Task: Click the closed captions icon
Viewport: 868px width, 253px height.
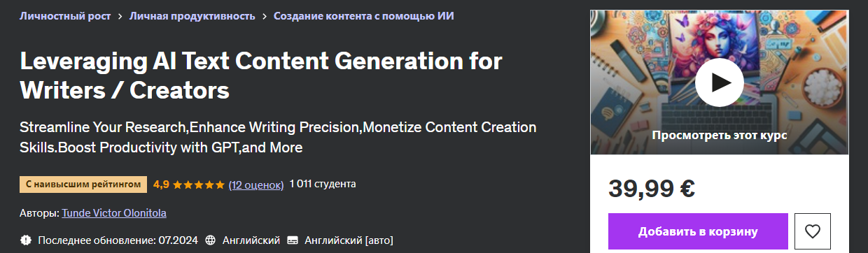Action: pos(293,240)
